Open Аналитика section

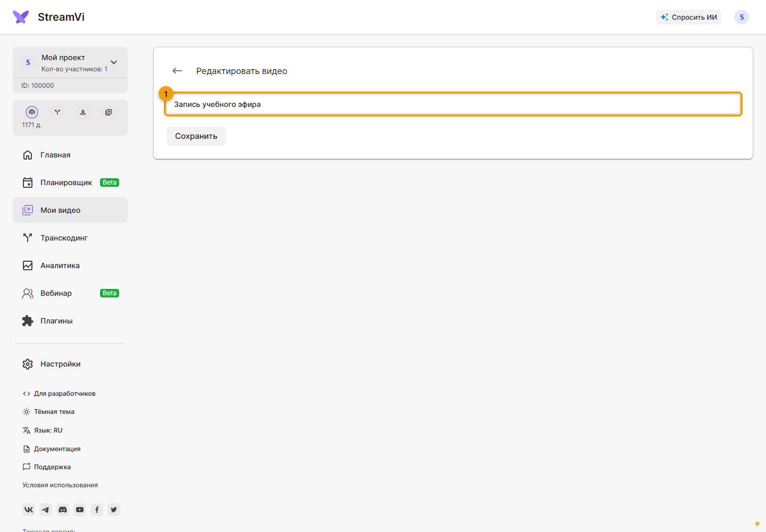pos(70,265)
